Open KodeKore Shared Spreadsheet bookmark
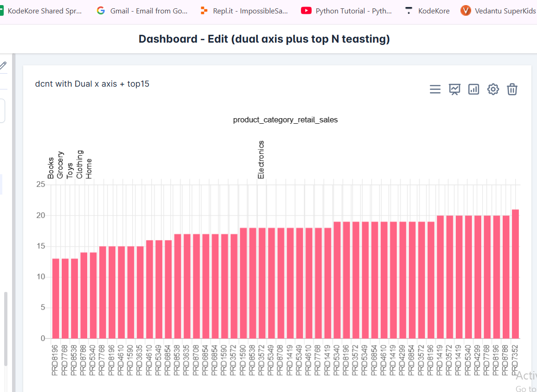This screenshot has width=537, height=392. tap(41, 11)
